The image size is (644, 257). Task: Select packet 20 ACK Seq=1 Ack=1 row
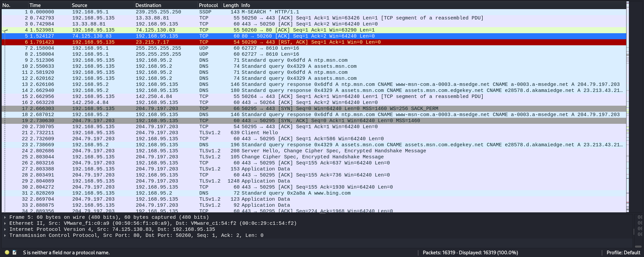[314, 126]
